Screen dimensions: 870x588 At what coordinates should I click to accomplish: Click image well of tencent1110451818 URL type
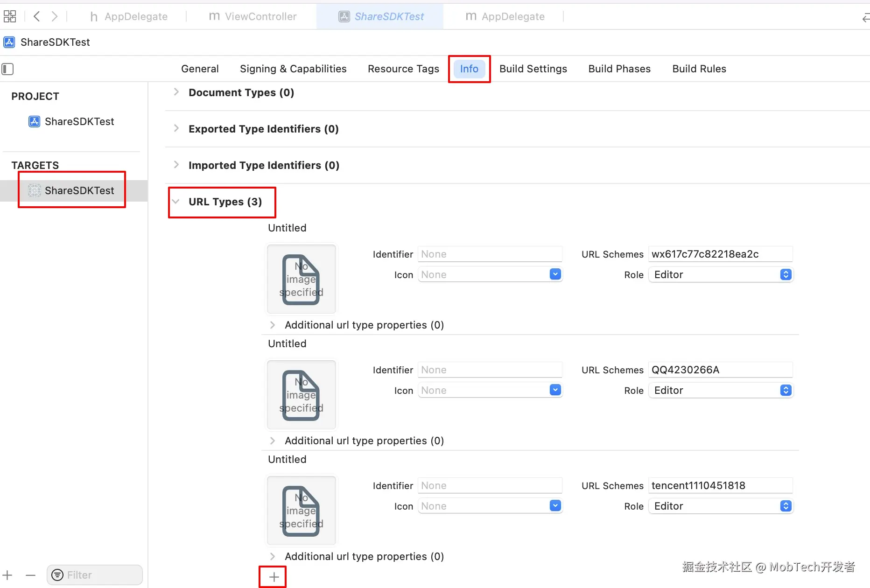[302, 511]
